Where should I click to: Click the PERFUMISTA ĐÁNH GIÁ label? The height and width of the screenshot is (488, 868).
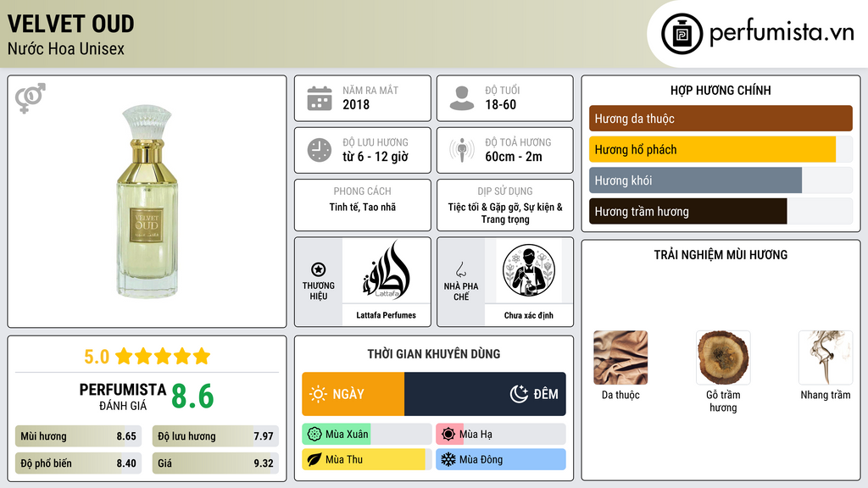123,396
